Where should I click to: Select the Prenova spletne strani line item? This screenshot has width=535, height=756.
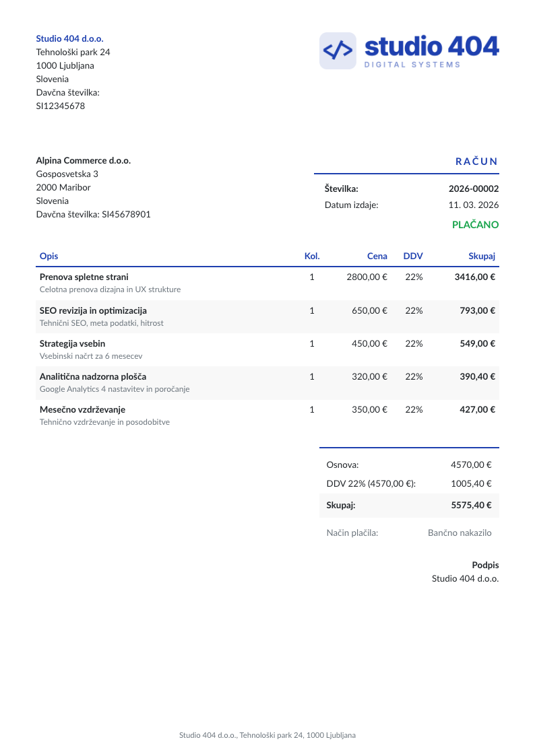click(x=267, y=283)
